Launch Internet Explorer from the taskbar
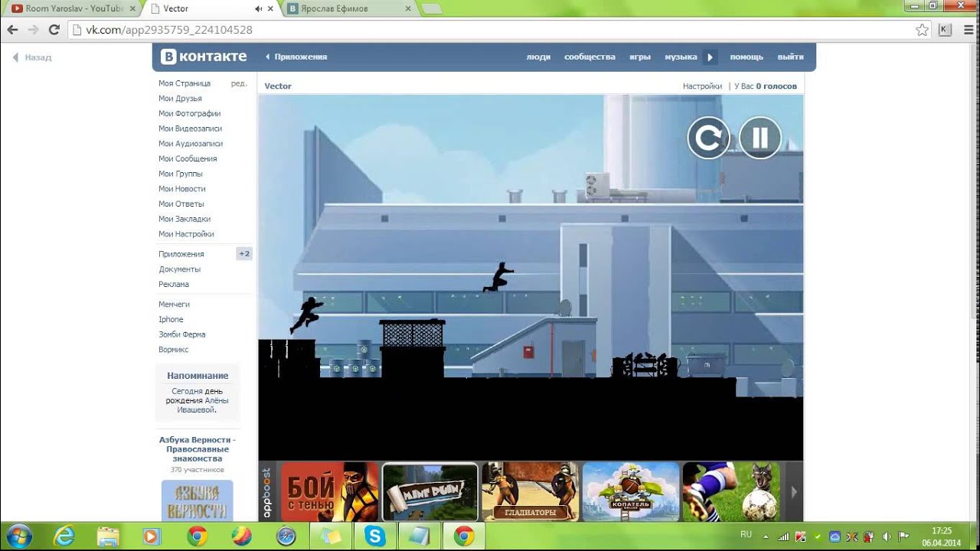Screen dimensions: 980x551 point(64,536)
